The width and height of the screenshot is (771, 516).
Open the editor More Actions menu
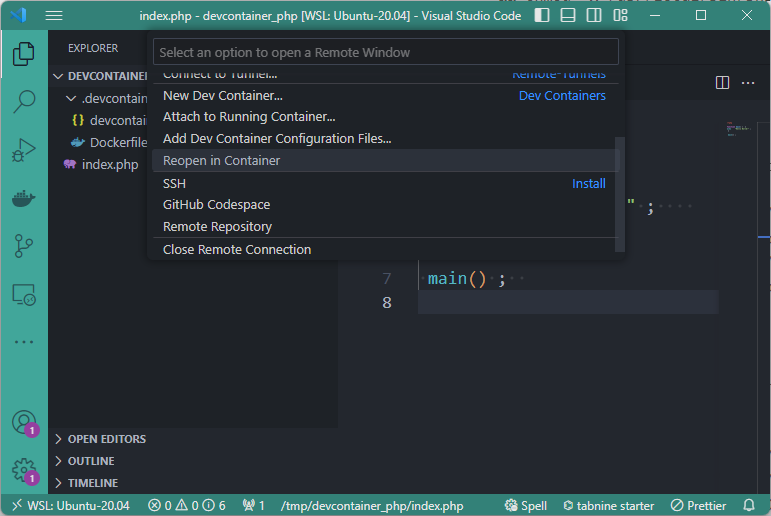[x=748, y=83]
